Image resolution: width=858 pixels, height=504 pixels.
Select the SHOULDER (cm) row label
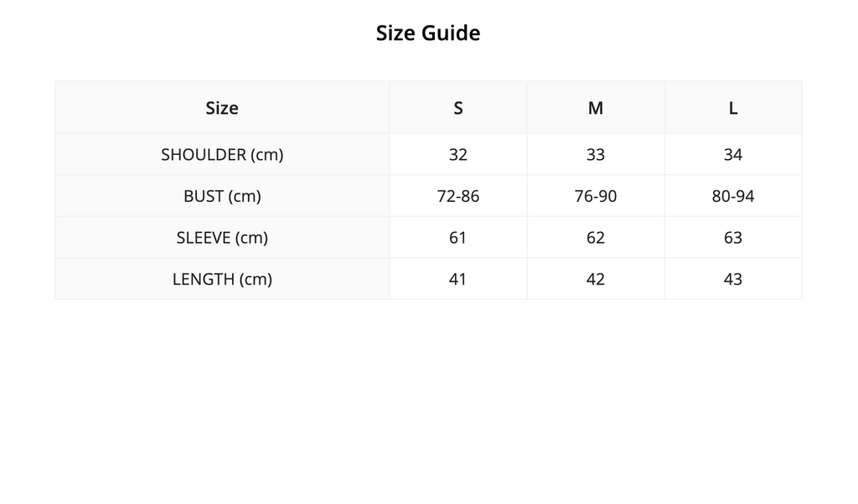pos(222,155)
